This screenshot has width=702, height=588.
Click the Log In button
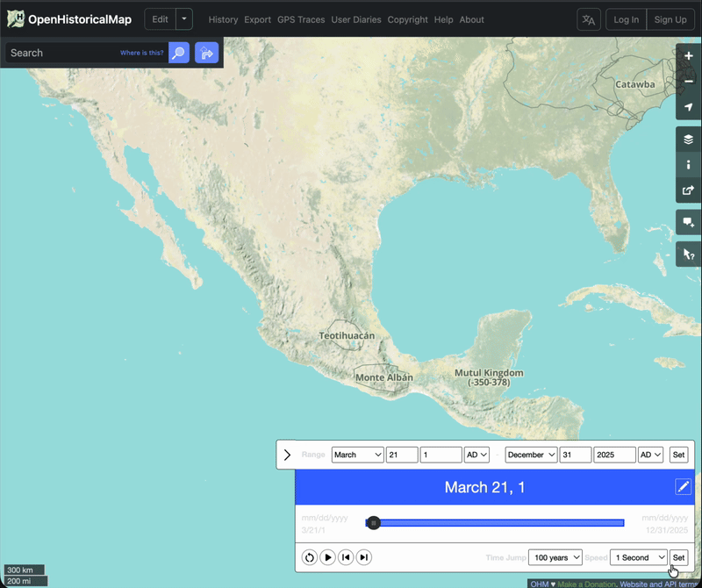coord(626,19)
